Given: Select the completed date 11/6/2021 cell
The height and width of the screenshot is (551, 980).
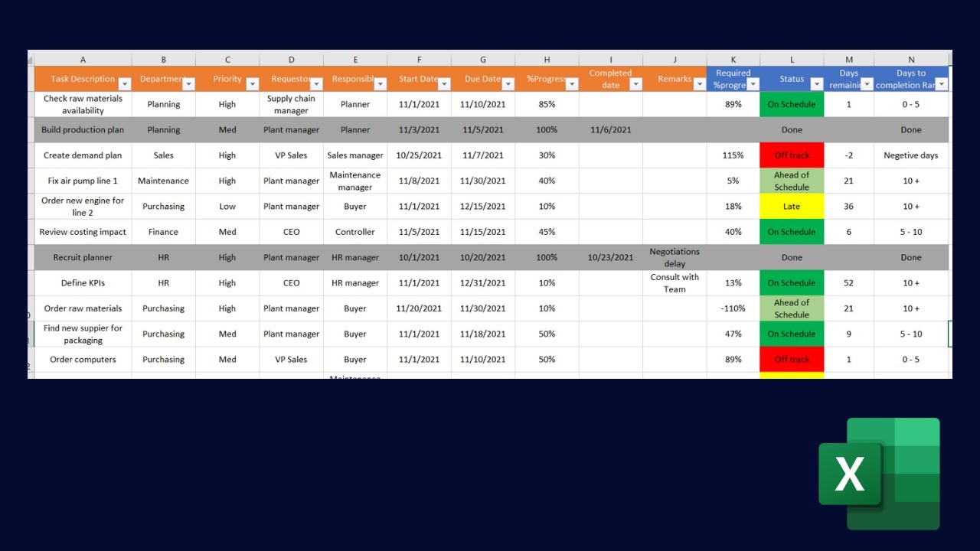Looking at the screenshot, I should [x=611, y=130].
